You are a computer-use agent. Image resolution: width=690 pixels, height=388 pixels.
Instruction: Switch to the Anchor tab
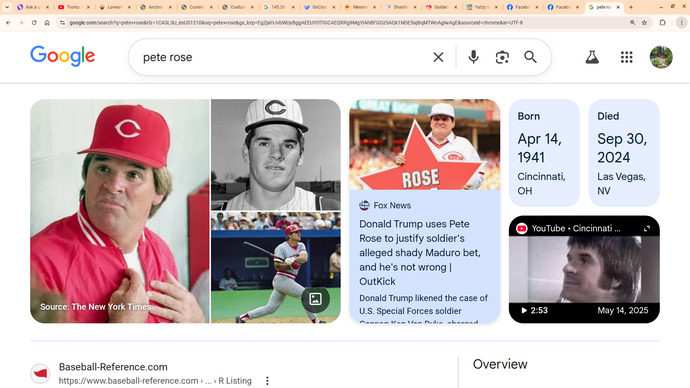[x=156, y=7]
